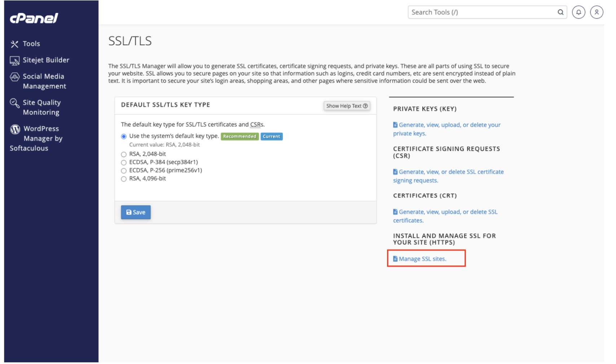Click 'DEFAULT SSL/TLS KEY TYPE' panel heading
Screen dimensions: 616x364
click(x=166, y=105)
